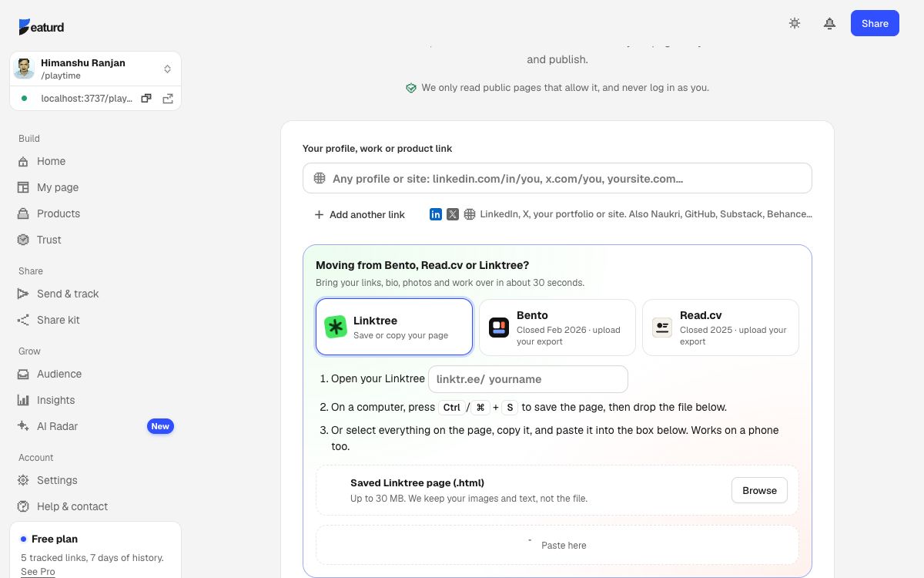Click the globe icon next to X logo
The image size is (924, 578).
coord(470,214)
